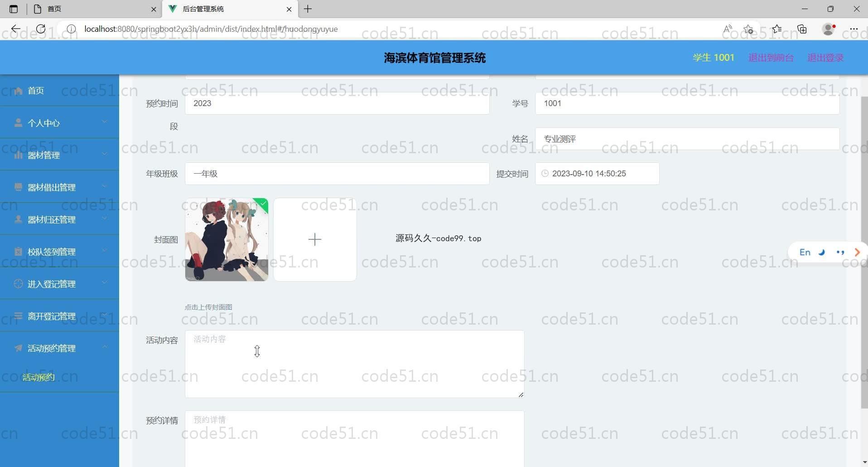Expand the 器材归还管理 menu chevron
Image resolution: width=868 pixels, height=467 pixels.
105,218
